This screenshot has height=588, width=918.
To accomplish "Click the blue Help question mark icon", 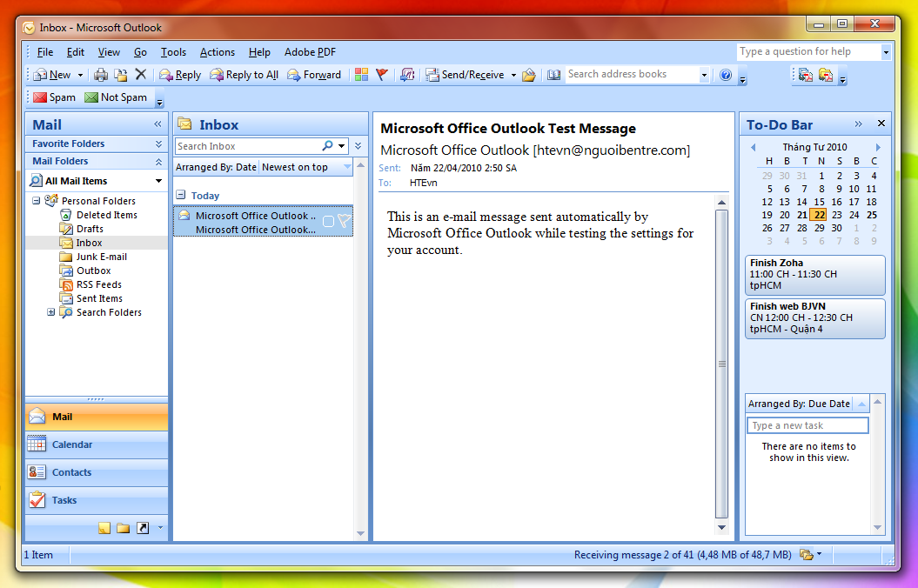I will (726, 75).
